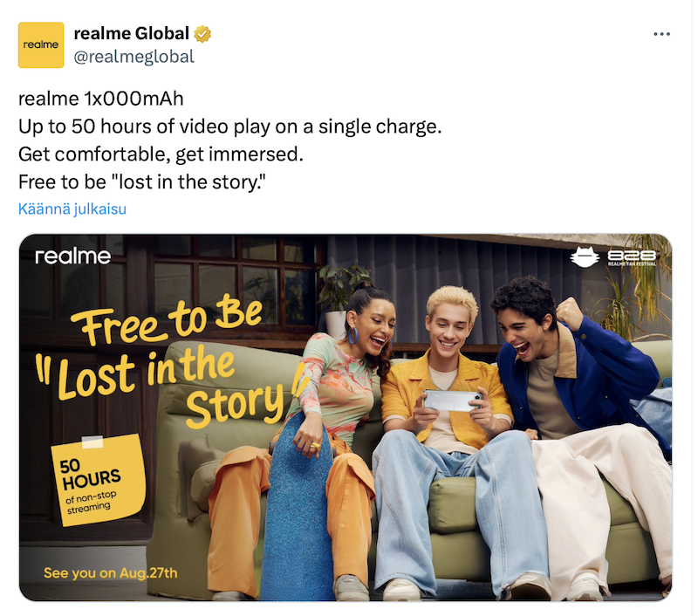Select the Get comfortable, get immersed line
The width and height of the screenshot is (698, 616).
161,154
